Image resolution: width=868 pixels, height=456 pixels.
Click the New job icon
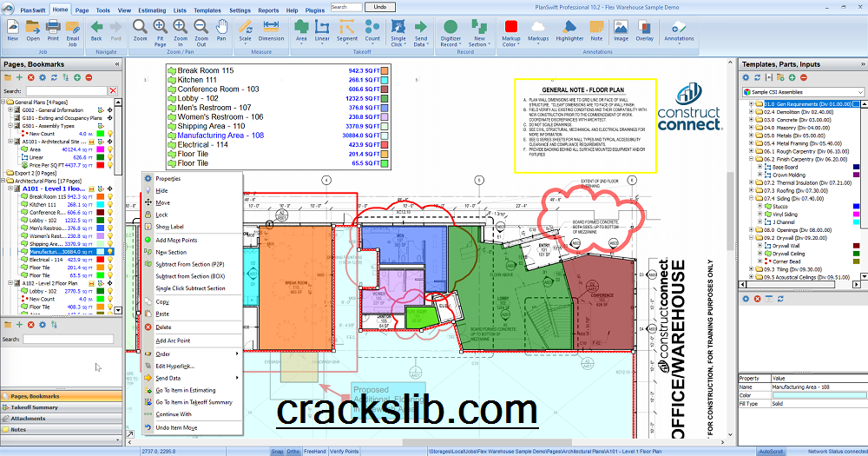coord(12,26)
